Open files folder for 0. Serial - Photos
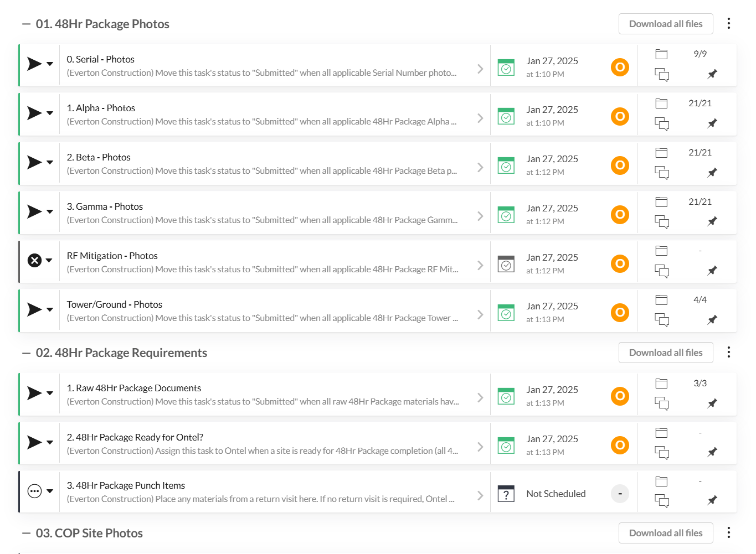Screen dimensions: 756x554 (x=661, y=54)
